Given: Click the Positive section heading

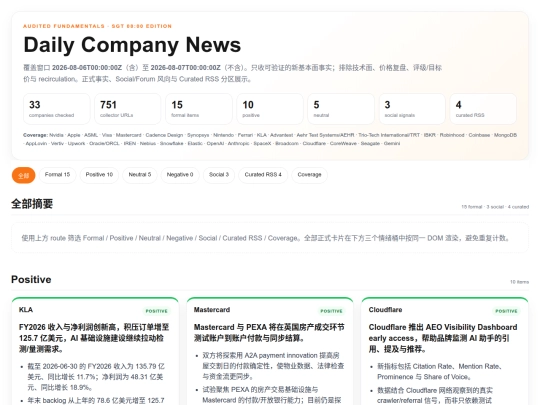Looking at the screenshot, I should point(31,279).
